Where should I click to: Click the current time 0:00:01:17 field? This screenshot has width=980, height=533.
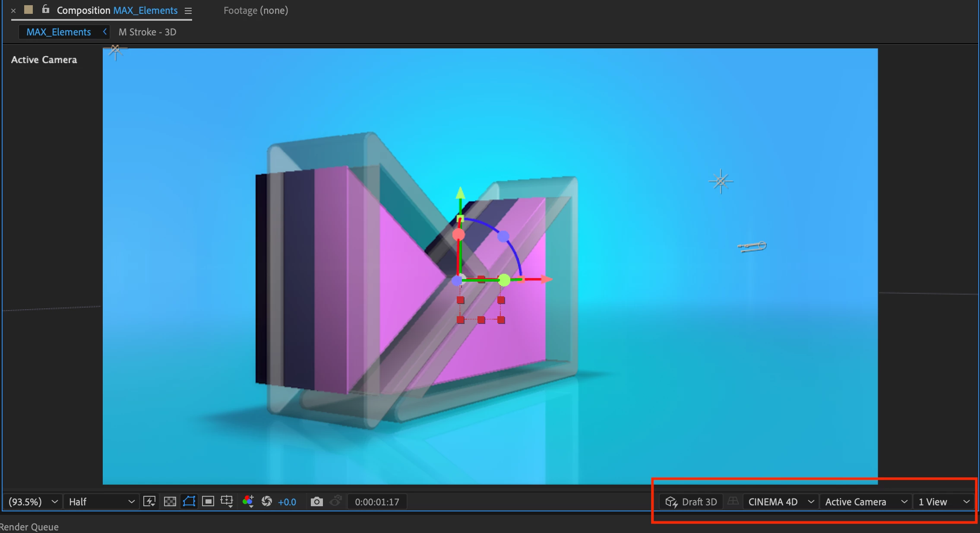coord(377,502)
